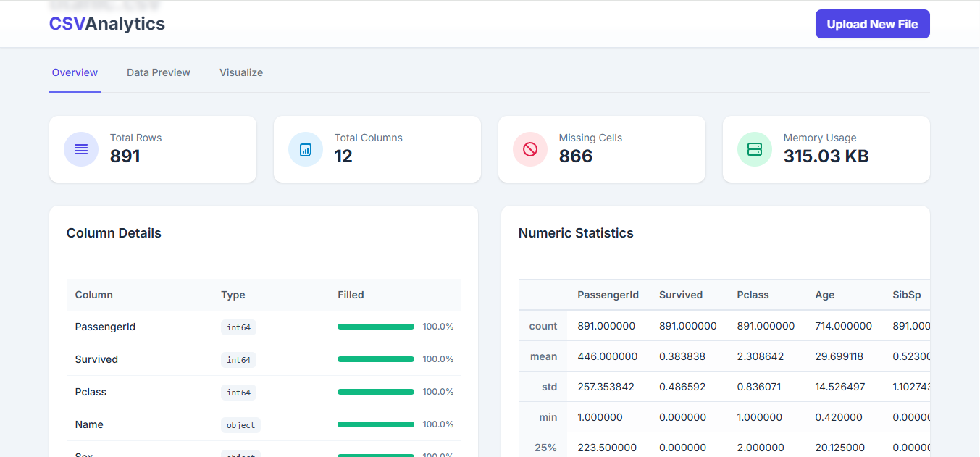The height and width of the screenshot is (457, 980).
Task: Click the Age mean value 29.699118
Action: [839, 356]
